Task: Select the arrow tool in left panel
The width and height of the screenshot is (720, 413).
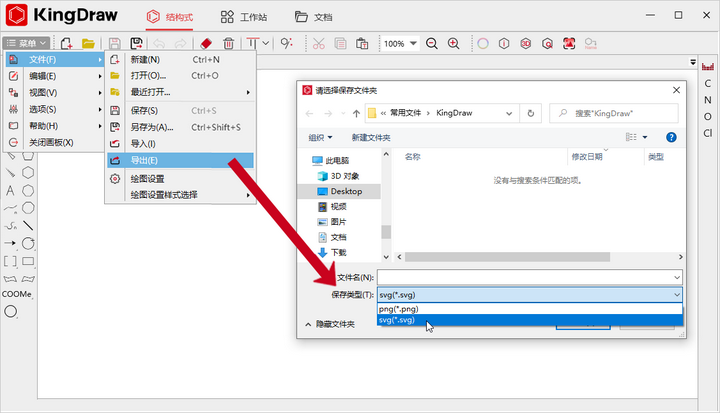Action: pos(10,243)
